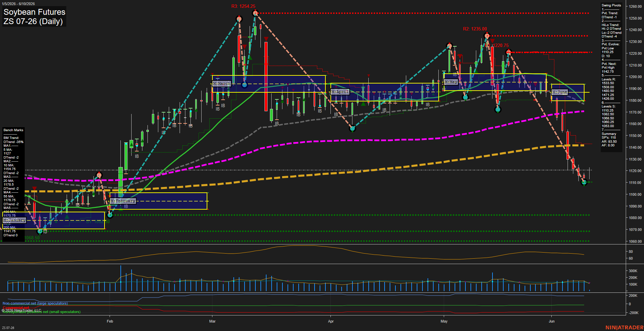Image resolution: width=644 pixels, height=331 pixels.
Task: Click the ZS 07-26 label in the bottom corner
Action: [8, 328]
